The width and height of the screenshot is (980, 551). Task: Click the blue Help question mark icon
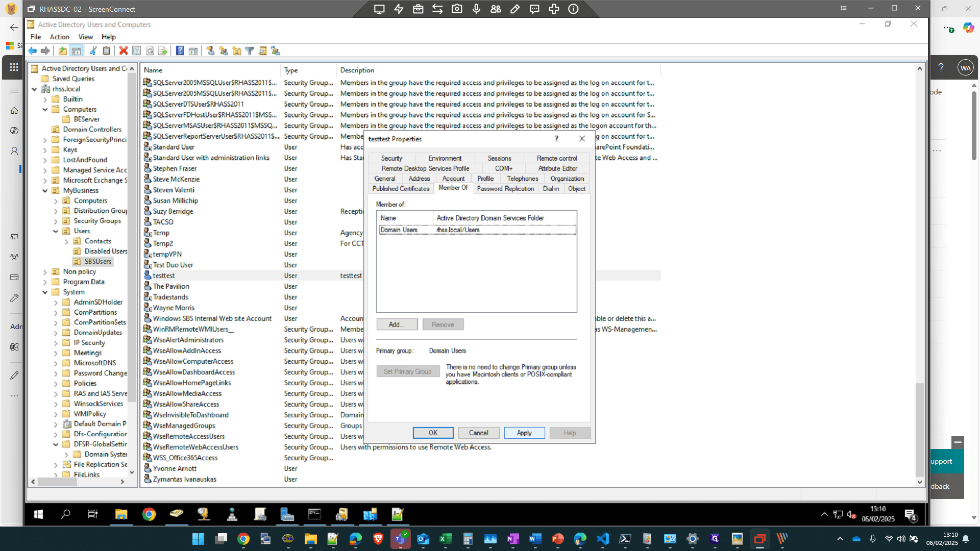click(180, 51)
